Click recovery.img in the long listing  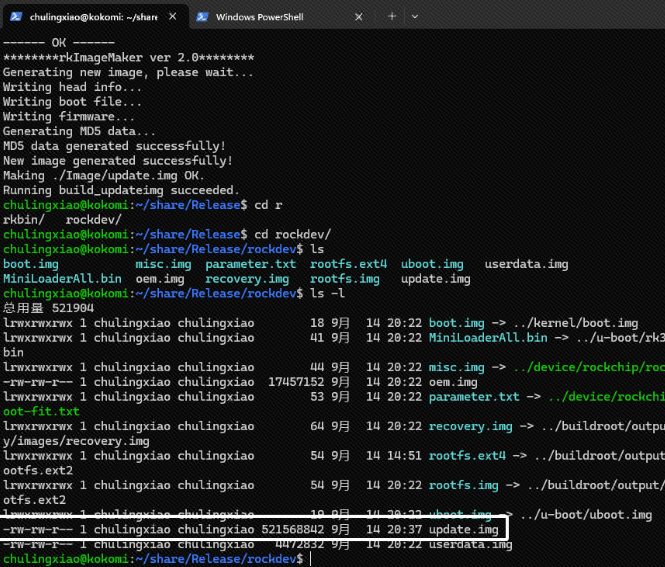pyautogui.click(x=470, y=426)
